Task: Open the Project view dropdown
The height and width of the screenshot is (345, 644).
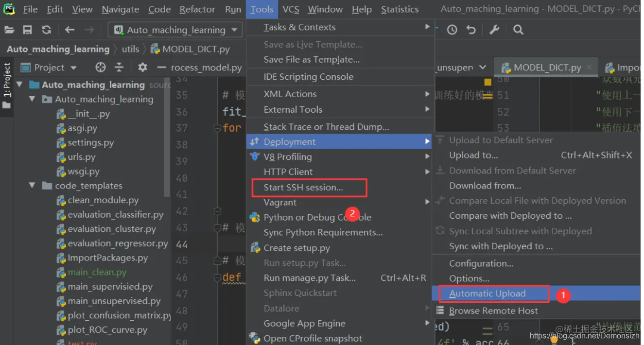Action: point(49,68)
